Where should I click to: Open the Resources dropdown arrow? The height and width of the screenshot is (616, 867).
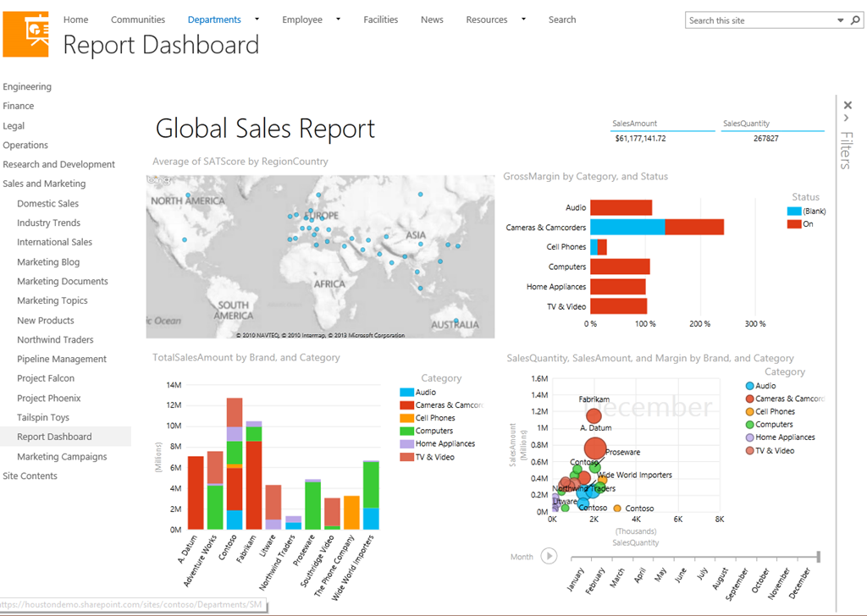tap(523, 19)
